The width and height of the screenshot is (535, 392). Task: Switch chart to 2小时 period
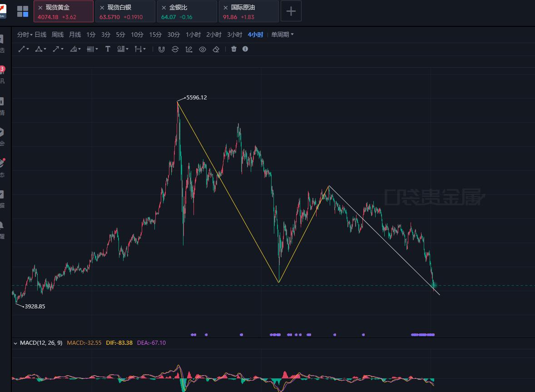(x=214, y=35)
